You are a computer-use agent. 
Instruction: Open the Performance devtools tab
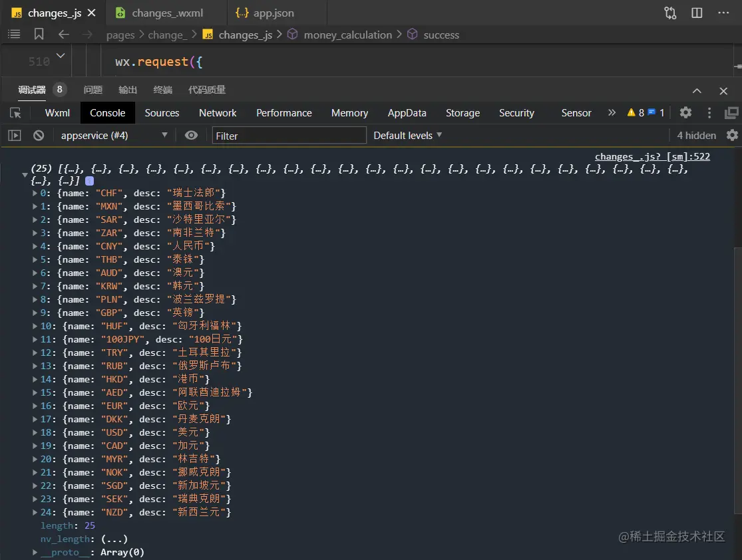(x=284, y=113)
